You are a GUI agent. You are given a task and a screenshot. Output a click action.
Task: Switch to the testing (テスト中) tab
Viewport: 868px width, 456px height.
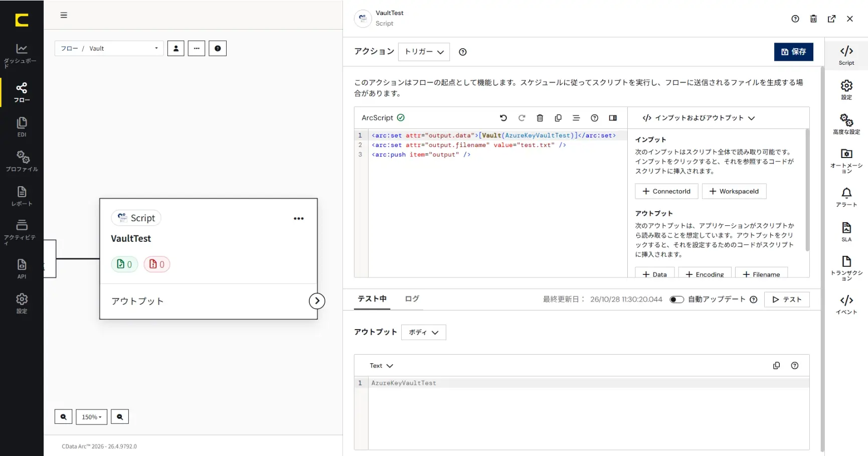click(372, 299)
